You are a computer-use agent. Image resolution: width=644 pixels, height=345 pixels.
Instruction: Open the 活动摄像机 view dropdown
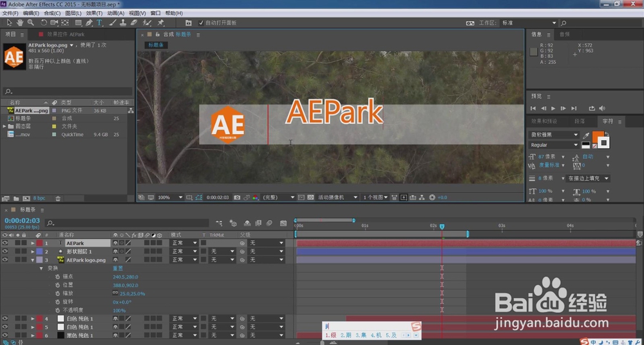tap(337, 197)
